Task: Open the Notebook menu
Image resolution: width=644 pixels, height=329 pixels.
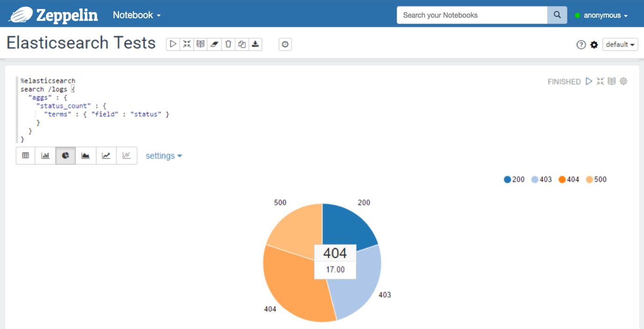Action: 136,15
